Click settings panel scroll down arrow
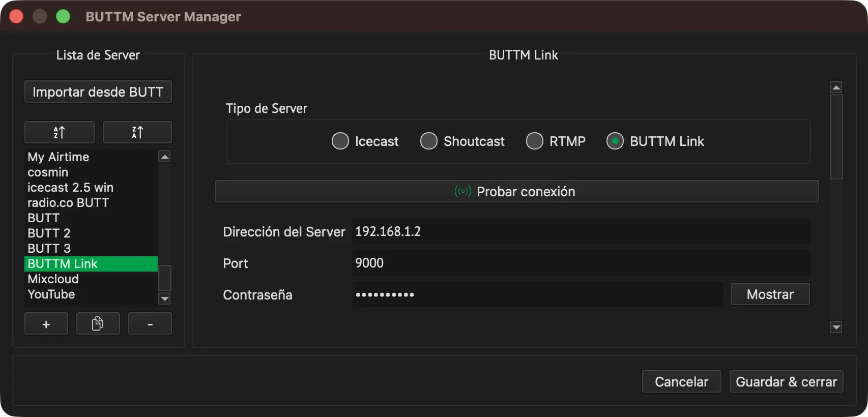The height and width of the screenshot is (417, 868). (836, 327)
